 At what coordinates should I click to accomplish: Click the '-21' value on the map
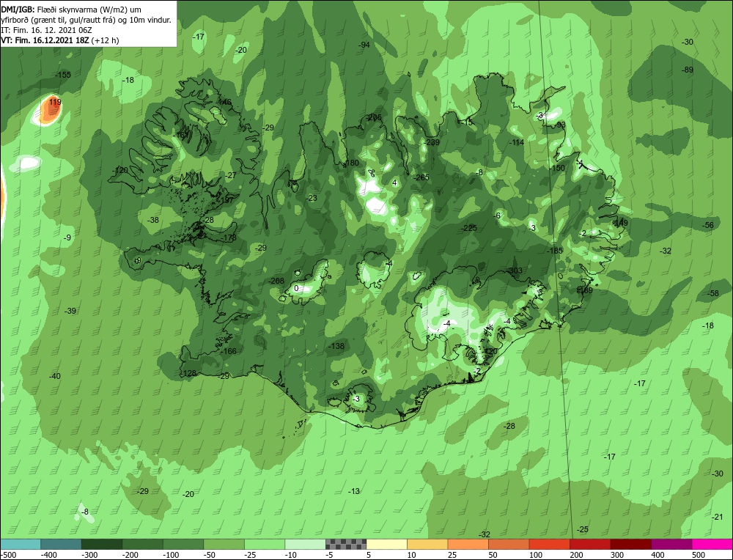pos(717,517)
